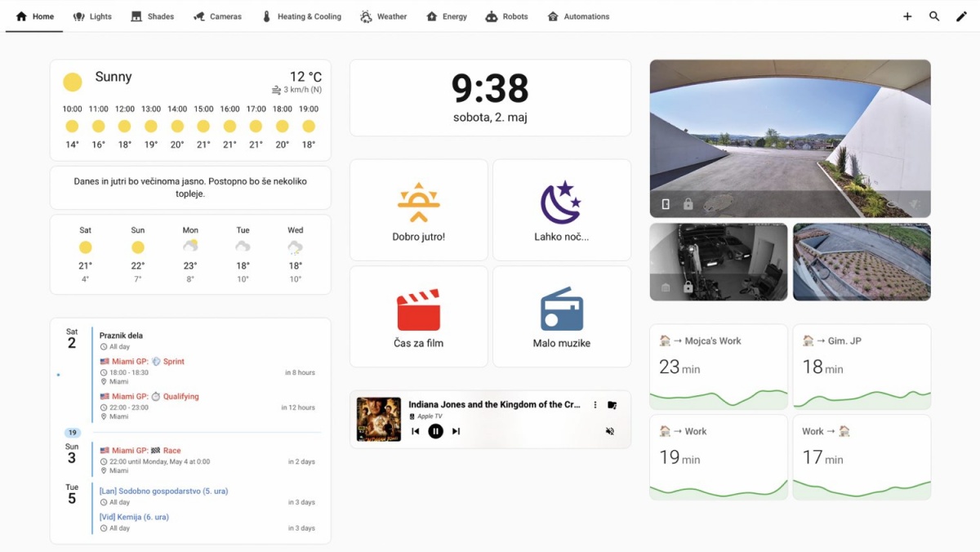Start the Malo muzike radio scene

click(x=562, y=317)
